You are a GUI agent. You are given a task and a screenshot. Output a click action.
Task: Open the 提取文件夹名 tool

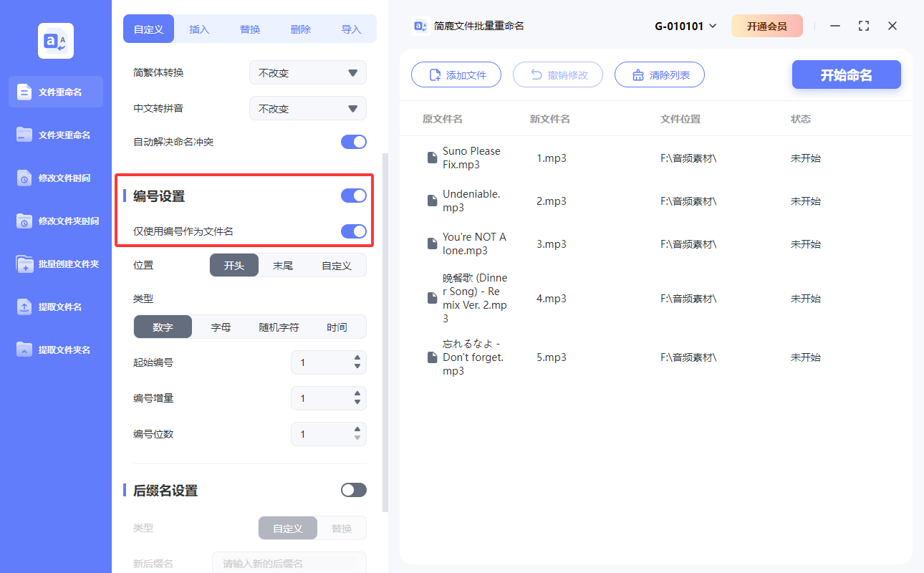pos(55,350)
